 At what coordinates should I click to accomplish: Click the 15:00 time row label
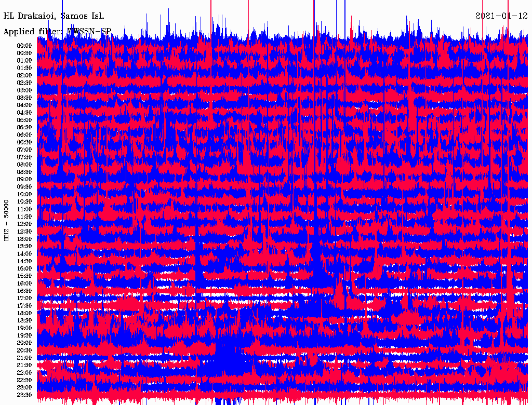pos(24,268)
